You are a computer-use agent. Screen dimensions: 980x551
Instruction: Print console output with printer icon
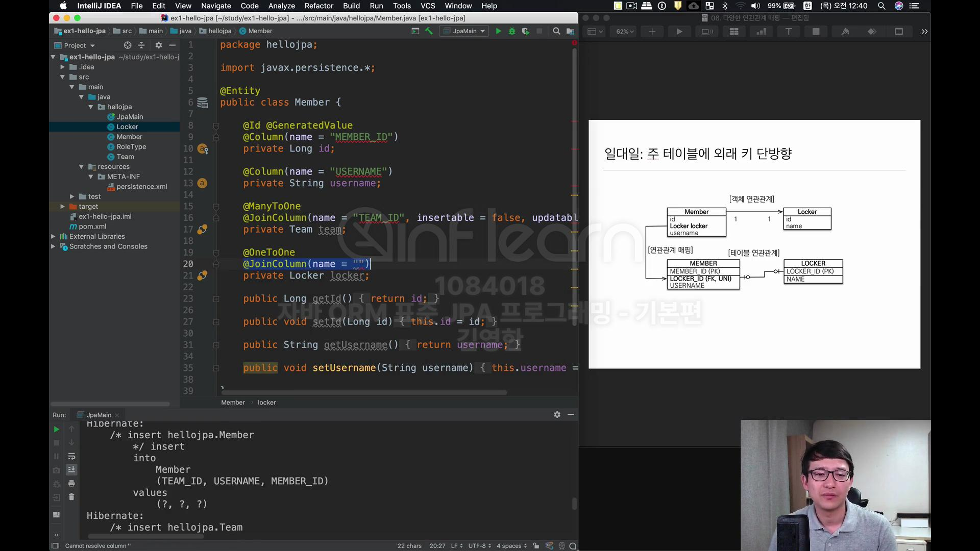point(71,483)
